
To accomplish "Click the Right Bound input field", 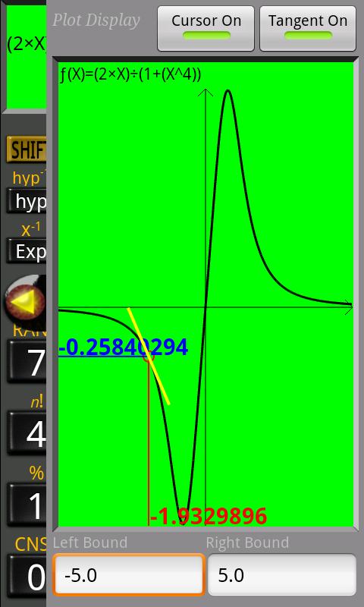I will pos(282,574).
